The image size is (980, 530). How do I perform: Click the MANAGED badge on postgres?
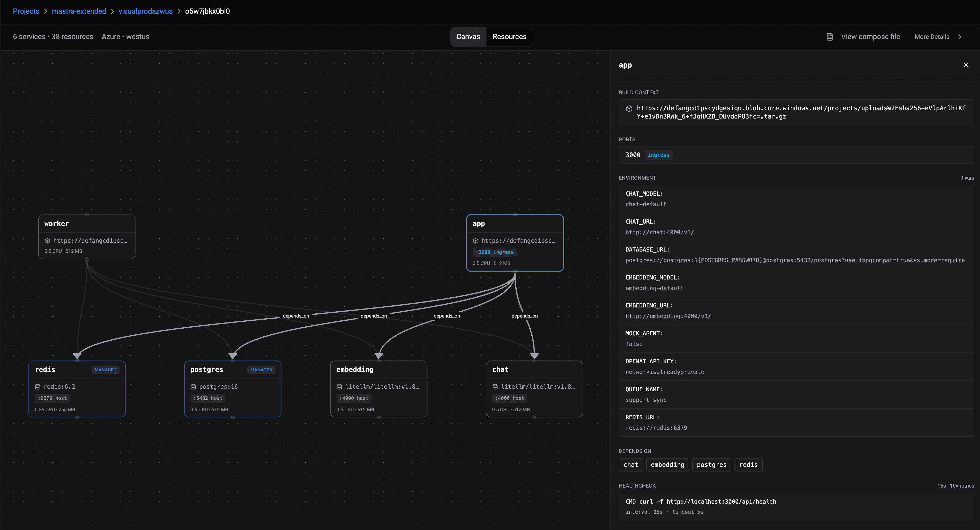pyautogui.click(x=261, y=370)
